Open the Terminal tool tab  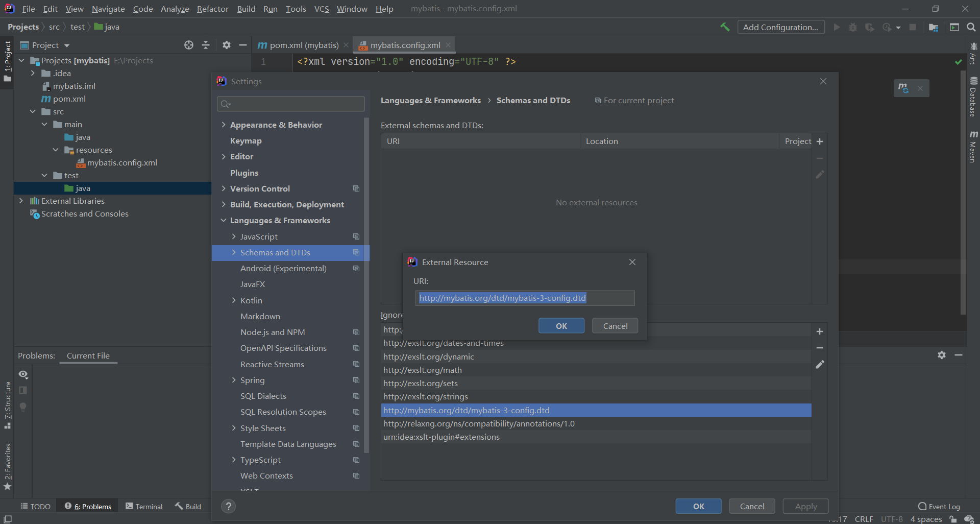[144, 506]
